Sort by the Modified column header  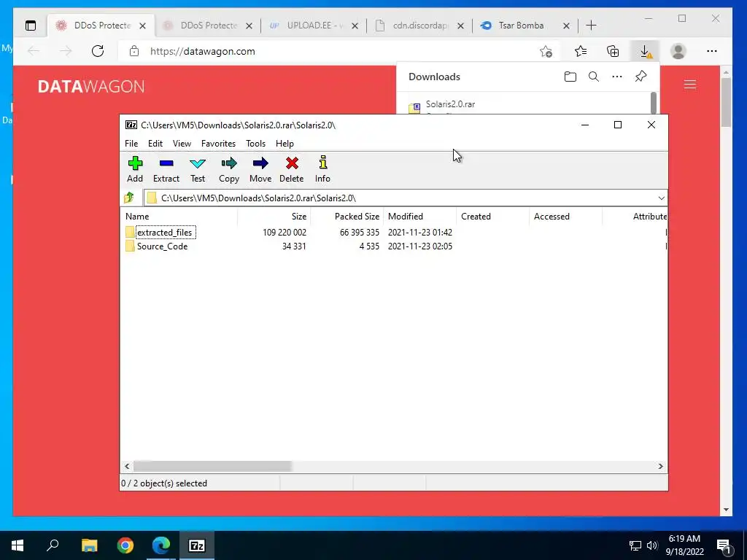[x=419, y=216]
